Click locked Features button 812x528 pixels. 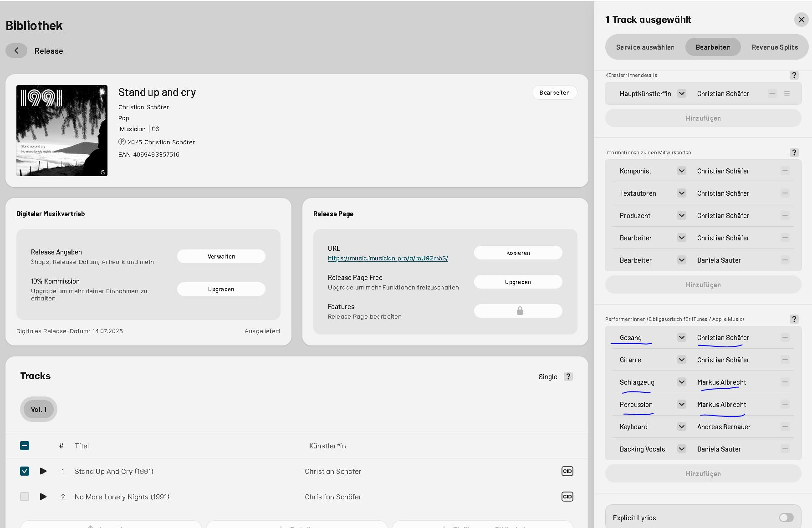point(518,311)
